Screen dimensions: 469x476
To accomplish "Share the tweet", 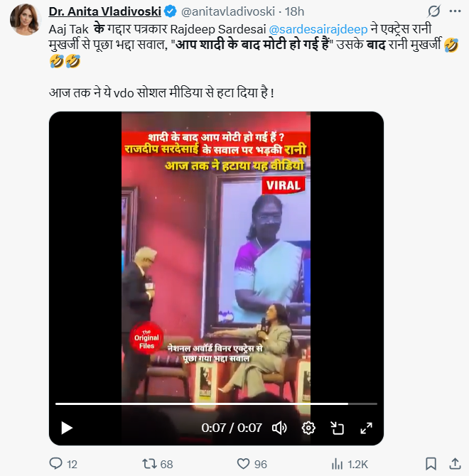I will tap(455, 464).
